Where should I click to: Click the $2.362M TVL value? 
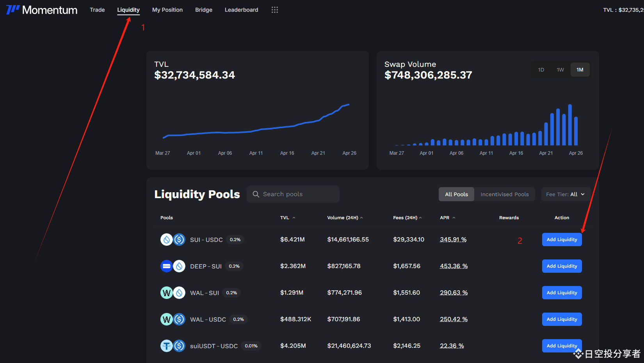(x=293, y=266)
